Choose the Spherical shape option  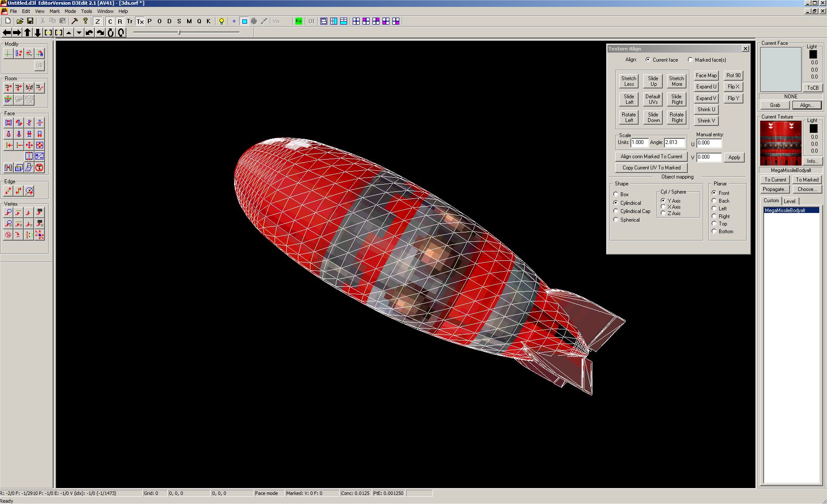point(616,220)
